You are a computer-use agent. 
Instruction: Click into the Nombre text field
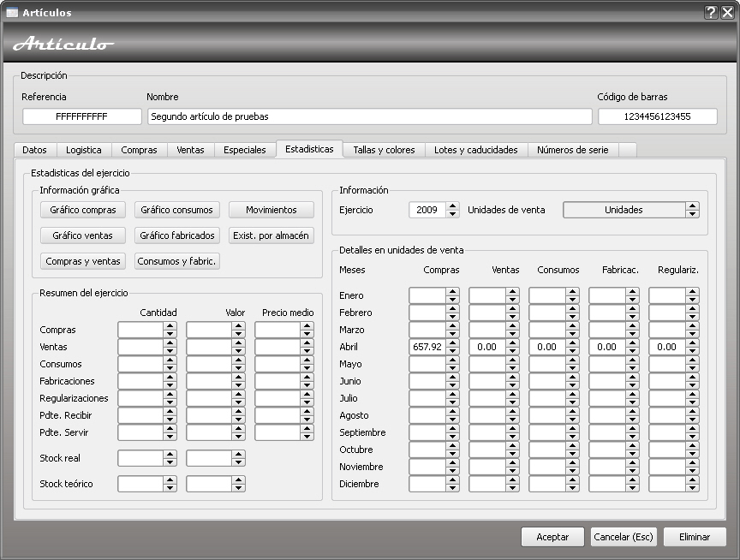[x=368, y=116]
